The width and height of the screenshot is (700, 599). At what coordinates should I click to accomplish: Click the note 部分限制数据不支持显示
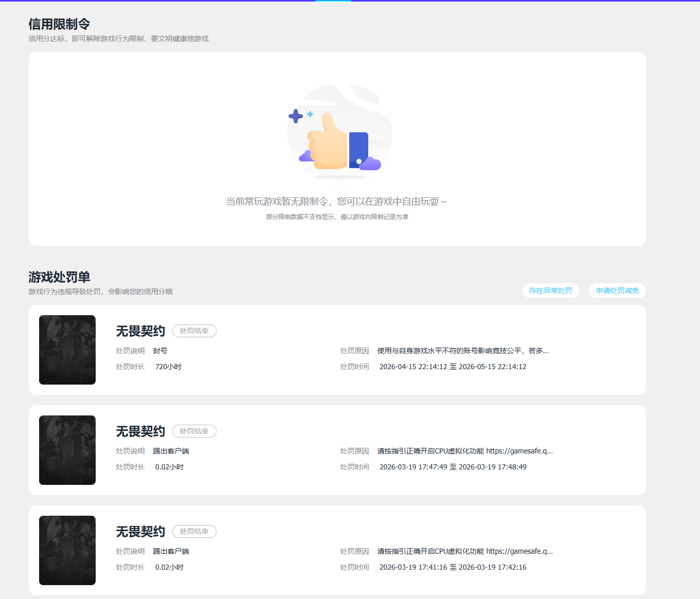pyautogui.click(x=337, y=217)
